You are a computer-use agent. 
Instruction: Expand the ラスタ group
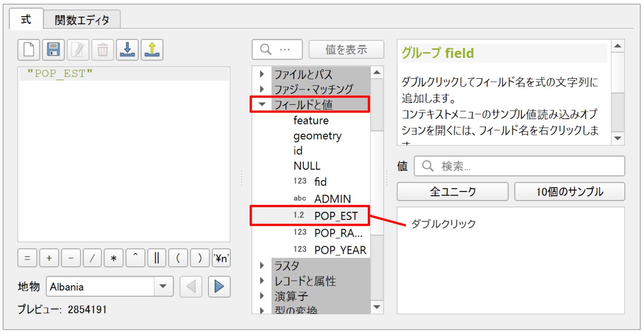[x=262, y=265]
